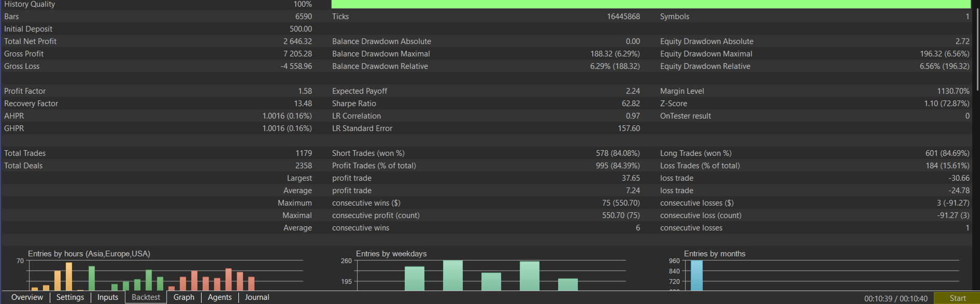Click the Backtest tab

pyautogui.click(x=146, y=297)
